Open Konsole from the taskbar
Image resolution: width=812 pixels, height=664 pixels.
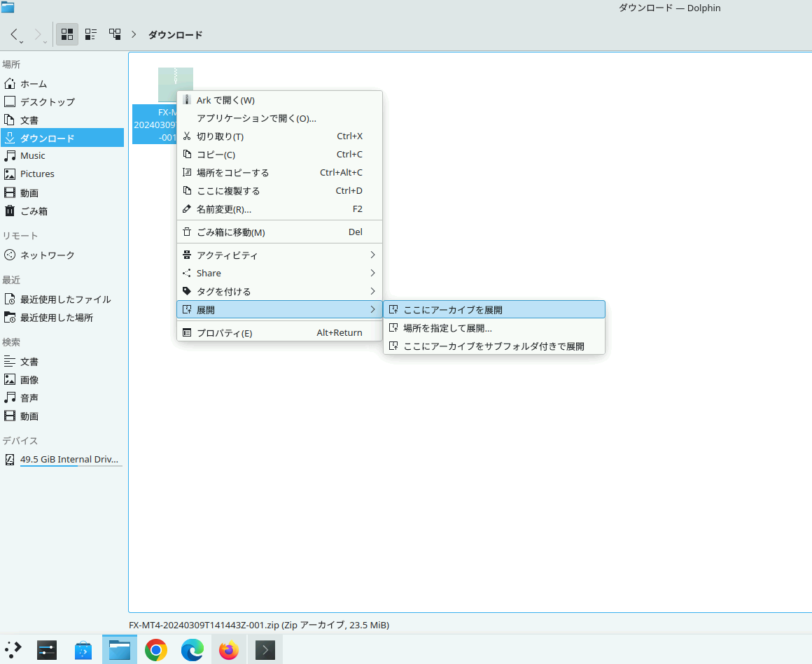265,649
